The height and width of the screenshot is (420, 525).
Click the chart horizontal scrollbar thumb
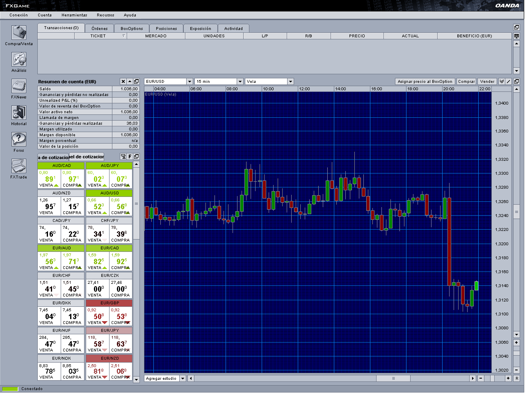tap(393, 379)
